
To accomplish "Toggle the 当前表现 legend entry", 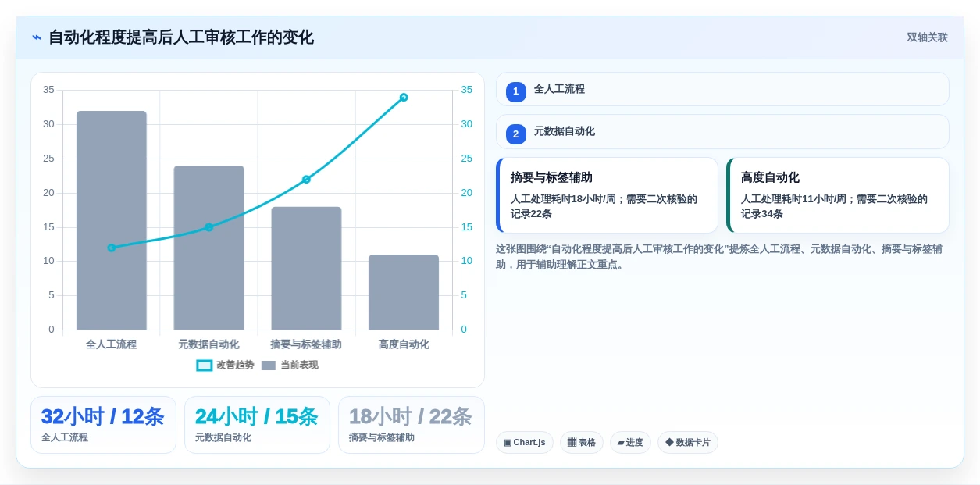I will pos(290,365).
